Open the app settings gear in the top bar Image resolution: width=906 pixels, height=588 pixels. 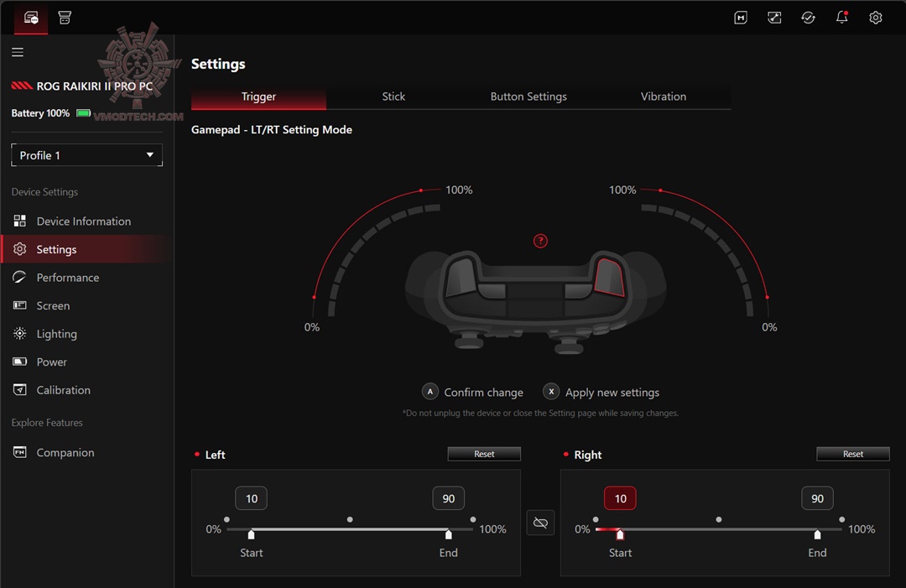click(875, 18)
